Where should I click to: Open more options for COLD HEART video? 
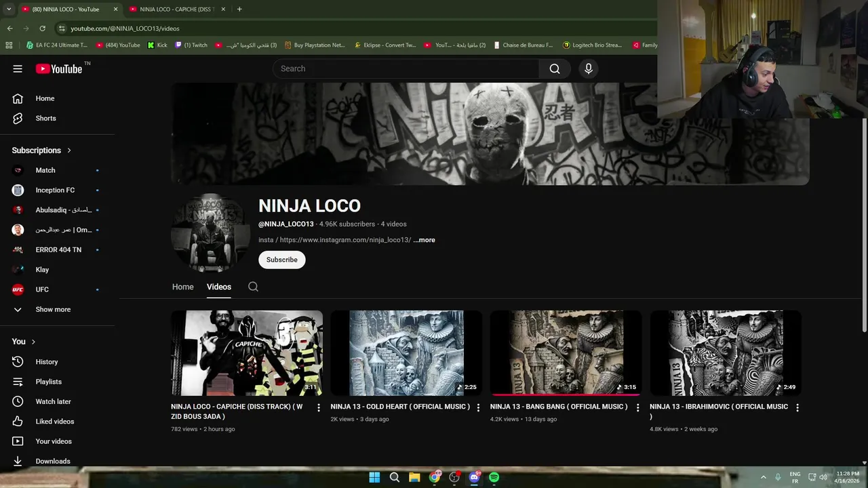pyautogui.click(x=478, y=408)
